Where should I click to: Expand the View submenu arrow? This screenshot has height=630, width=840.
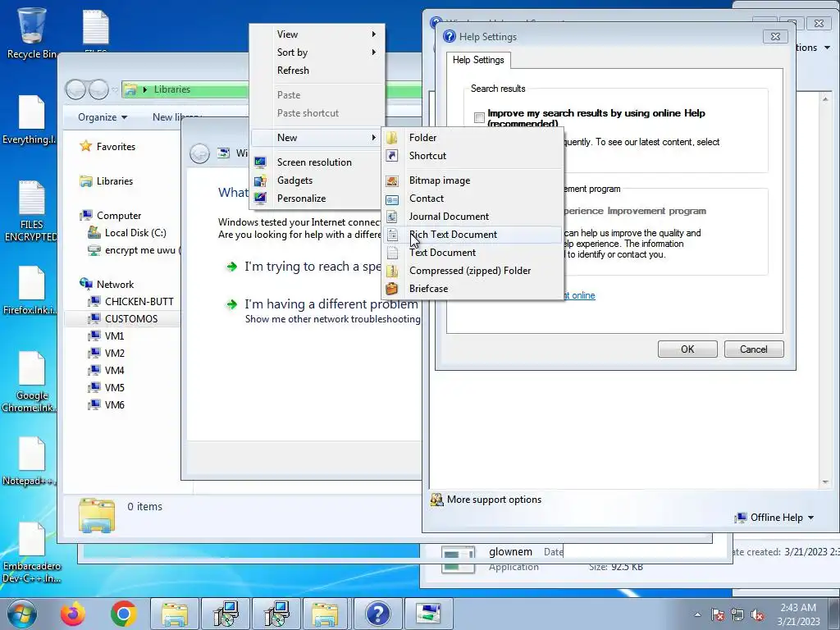[x=374, y=34]
